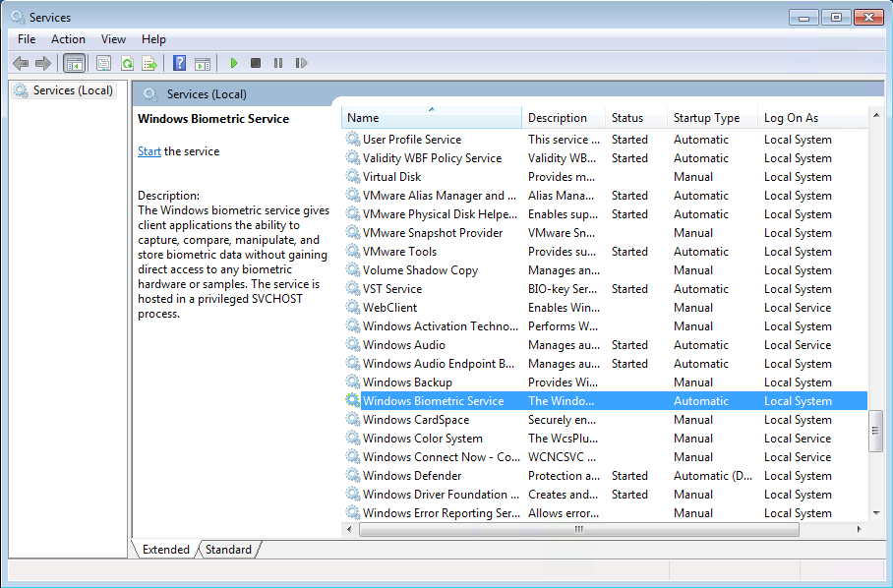Restart the service with the restart icon
The width and height of the screenshot is (893, 588).
coord(301,63)
